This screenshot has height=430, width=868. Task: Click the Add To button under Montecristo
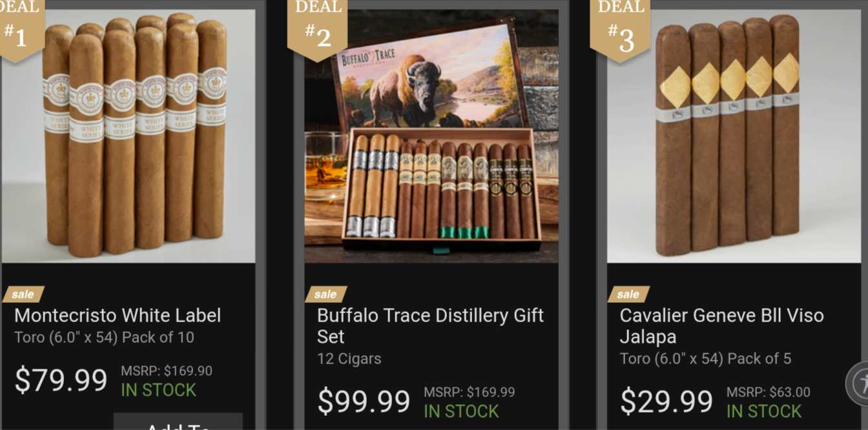click(x=178, y=422)
